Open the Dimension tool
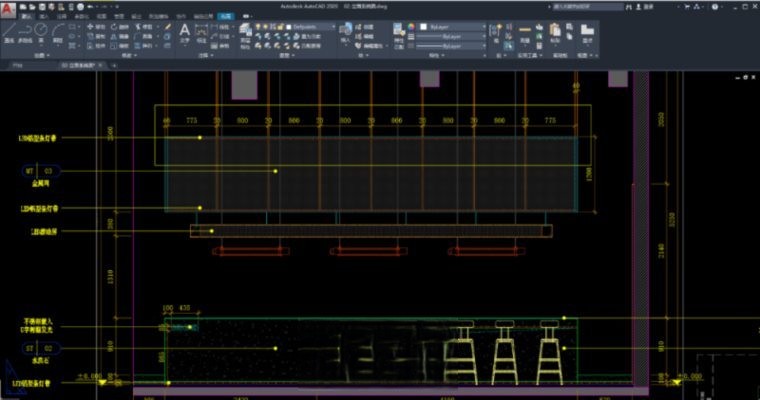760x400 pixels. [202, 31]
